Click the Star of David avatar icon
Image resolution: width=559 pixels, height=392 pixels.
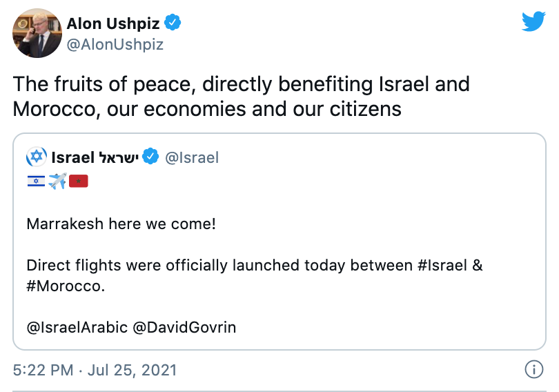coord(37,157)
